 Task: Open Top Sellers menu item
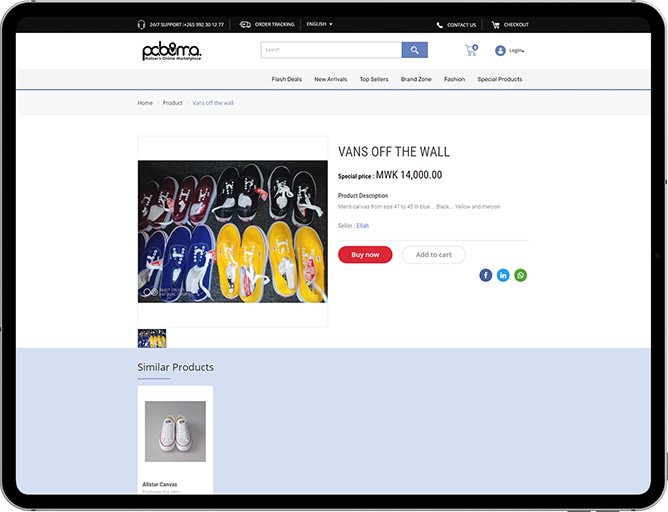tap(374, 79)
